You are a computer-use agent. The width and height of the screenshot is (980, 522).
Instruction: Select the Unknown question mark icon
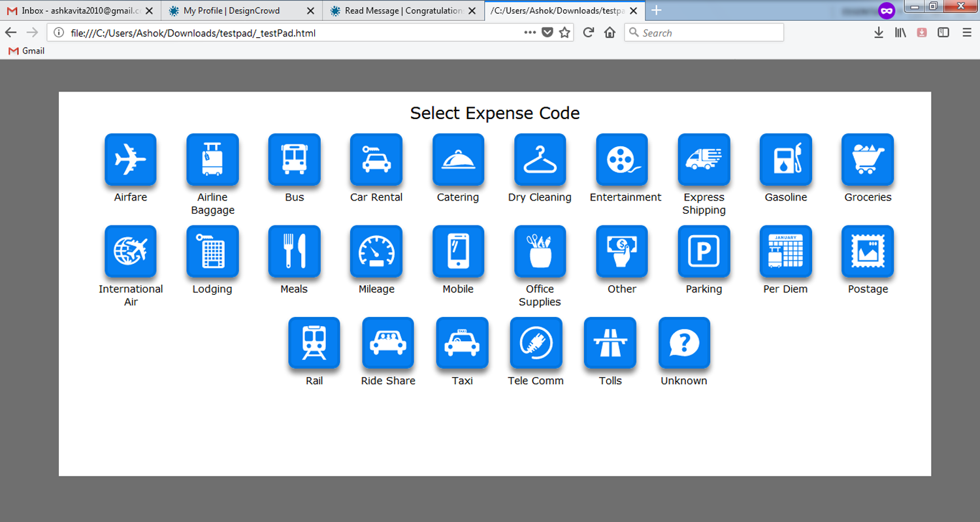click(684, 343)
